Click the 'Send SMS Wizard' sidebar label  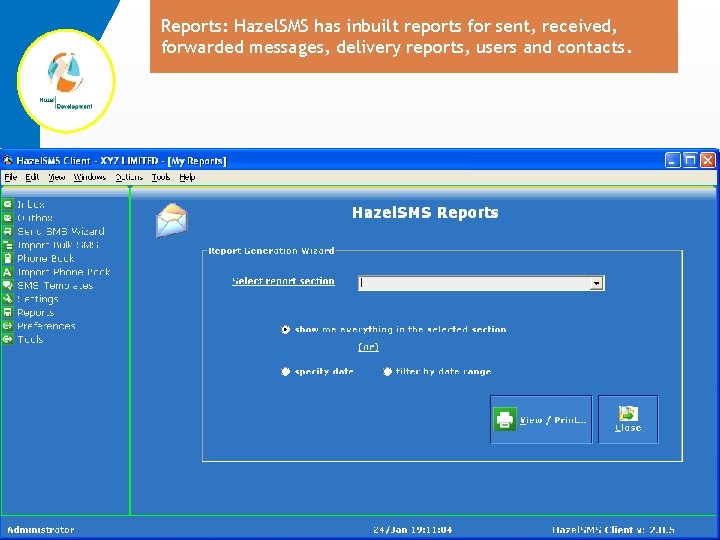click(61, 231)
